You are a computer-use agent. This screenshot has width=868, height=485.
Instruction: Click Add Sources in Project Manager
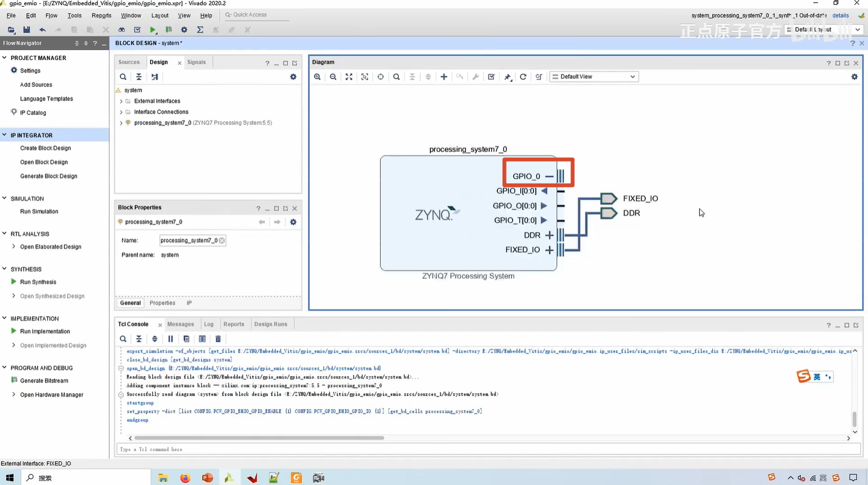(36, 85)
